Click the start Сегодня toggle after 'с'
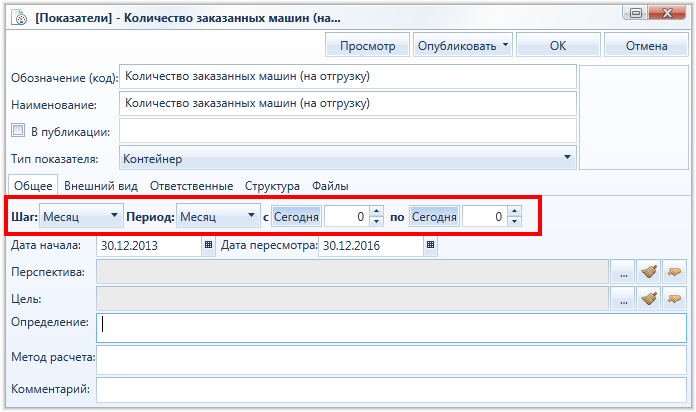This screenshot has width=696, height=412. pos(297,217)
